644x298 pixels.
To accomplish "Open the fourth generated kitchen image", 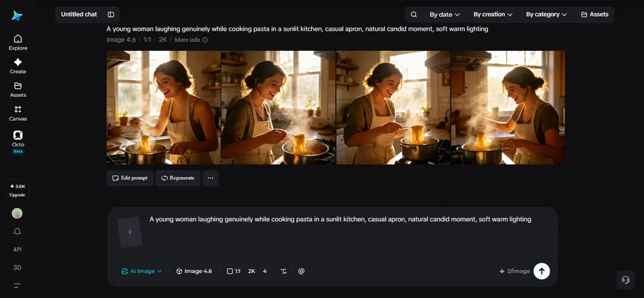I will (508, 108).
